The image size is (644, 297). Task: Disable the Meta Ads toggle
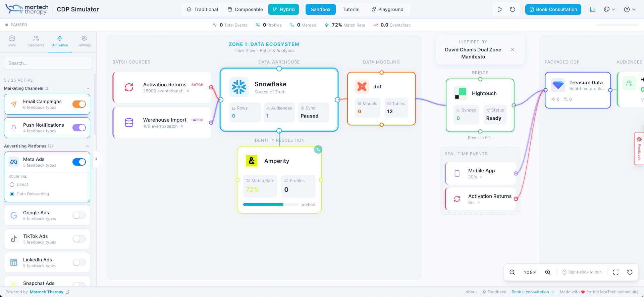pyautogui.click(x=79, y=162)
